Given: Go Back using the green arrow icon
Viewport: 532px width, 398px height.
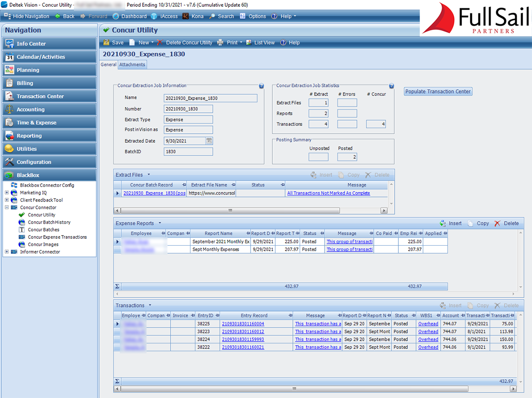Looking at the screenshot, I should (x=57, y=16).
